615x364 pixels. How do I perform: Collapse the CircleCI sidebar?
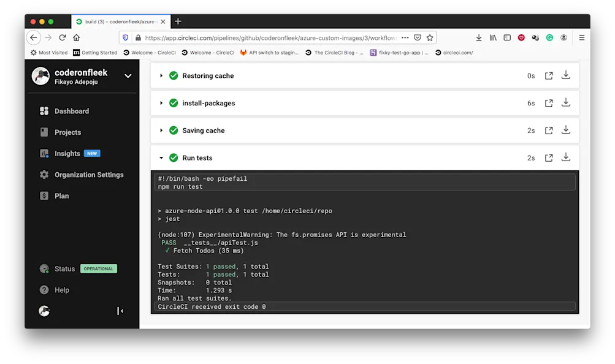click(120, 311)
